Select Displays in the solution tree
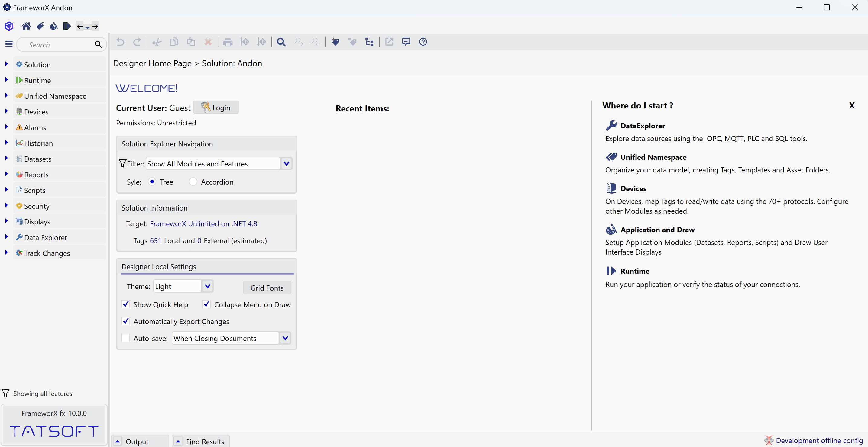The height and width of the screenshot is (447, 868). (x=60, y=222)
